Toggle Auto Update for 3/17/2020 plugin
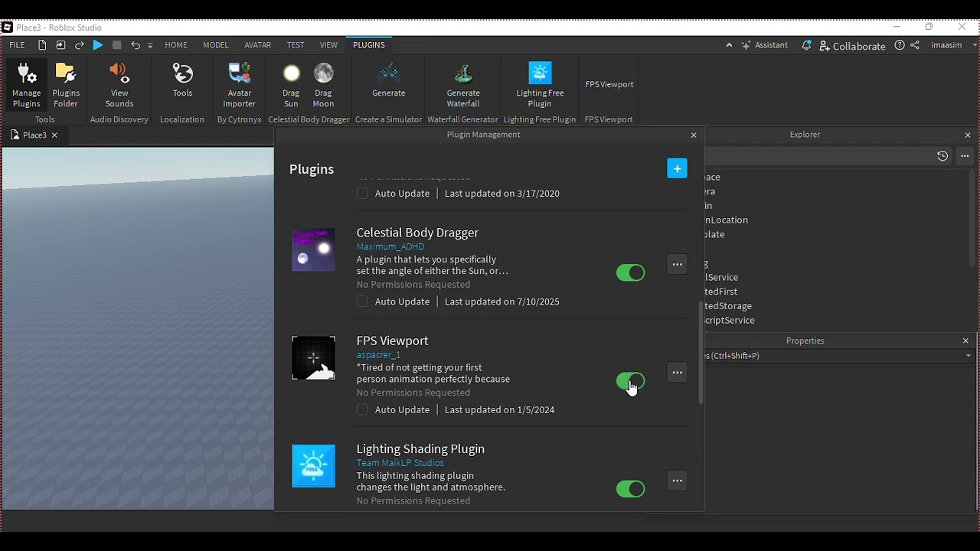The height and width of the screenshot is (551, 980). tap(362, 194)
